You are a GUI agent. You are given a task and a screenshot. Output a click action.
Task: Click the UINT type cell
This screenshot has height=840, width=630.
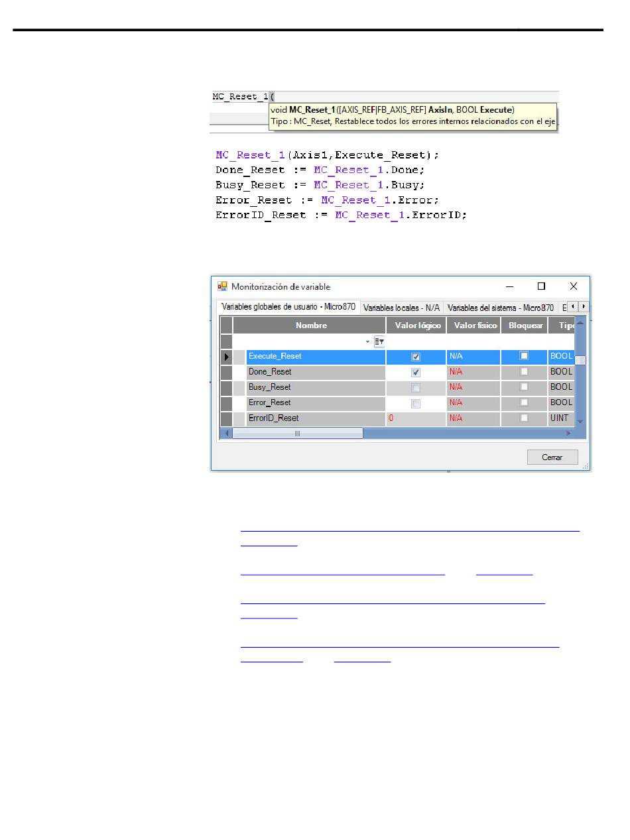pos(561,418)
